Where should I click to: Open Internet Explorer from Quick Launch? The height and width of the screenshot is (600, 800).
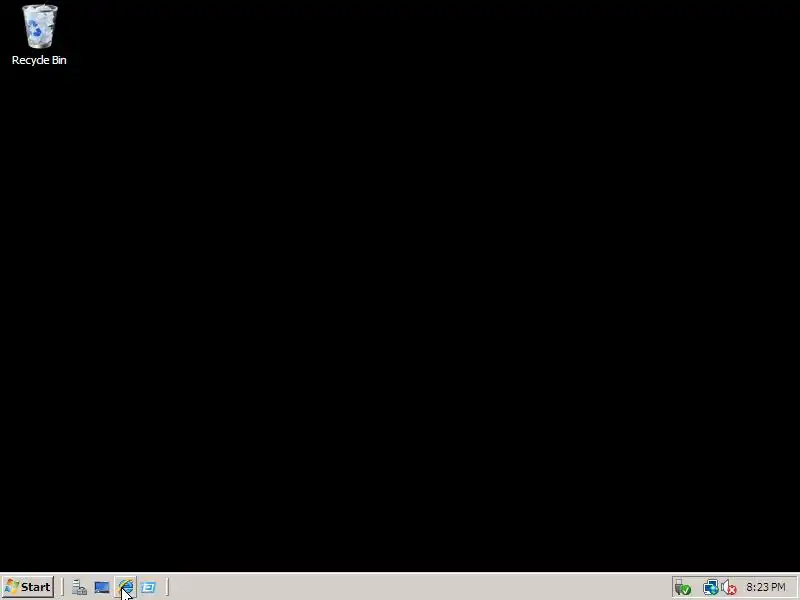(126, 587)
